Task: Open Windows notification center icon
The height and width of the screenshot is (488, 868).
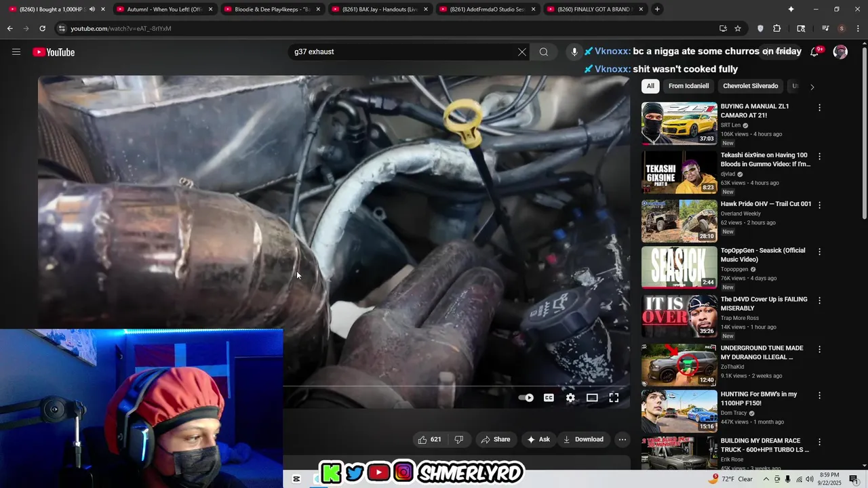Action: 854,479
